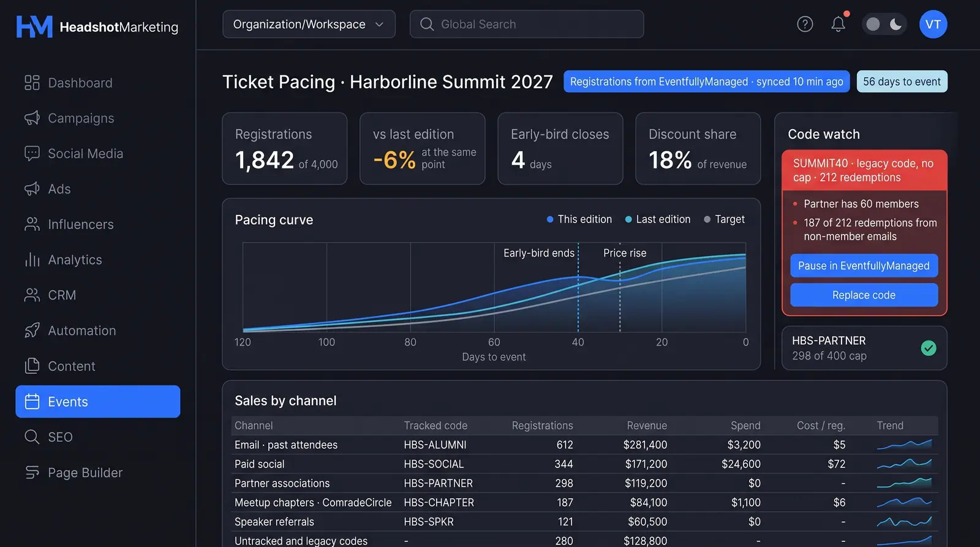Click 187 of 212 redemptions note
Viewport: 980px width, 547px height.
pos(870,230)
